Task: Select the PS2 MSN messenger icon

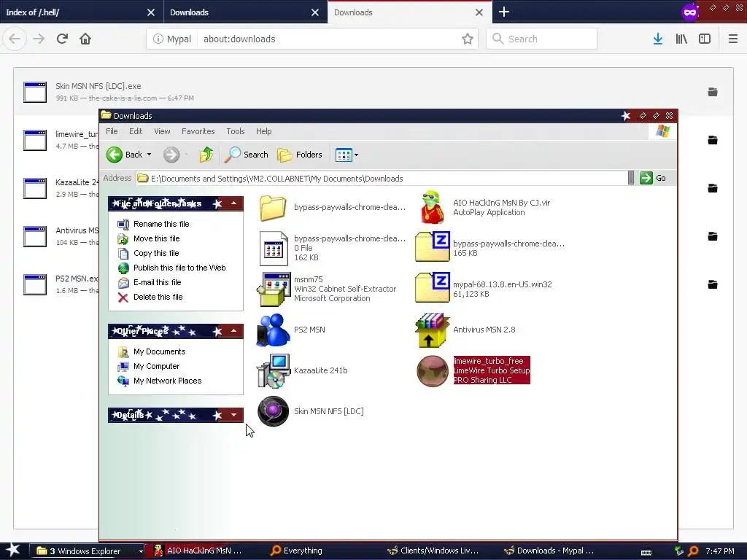Action: point(274,330)
